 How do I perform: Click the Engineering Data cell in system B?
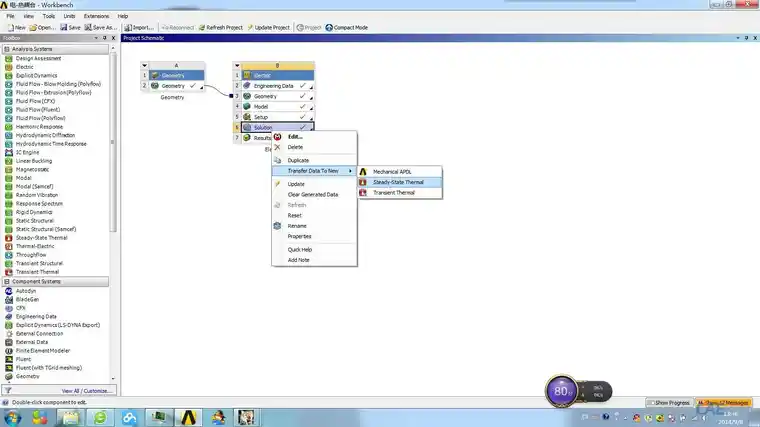pyautogui.click(x=278, y=86)
